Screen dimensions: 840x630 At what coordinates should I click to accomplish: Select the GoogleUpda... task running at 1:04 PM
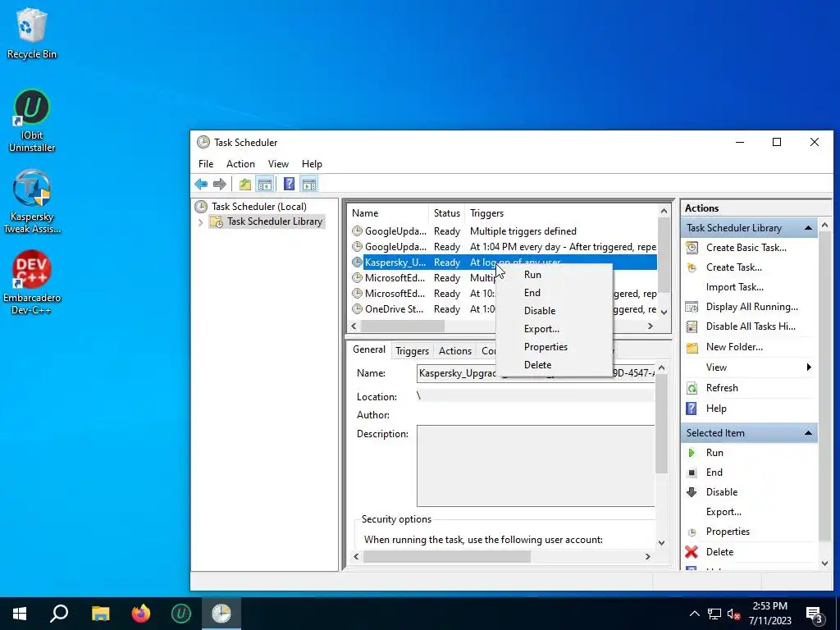point(502,247)
